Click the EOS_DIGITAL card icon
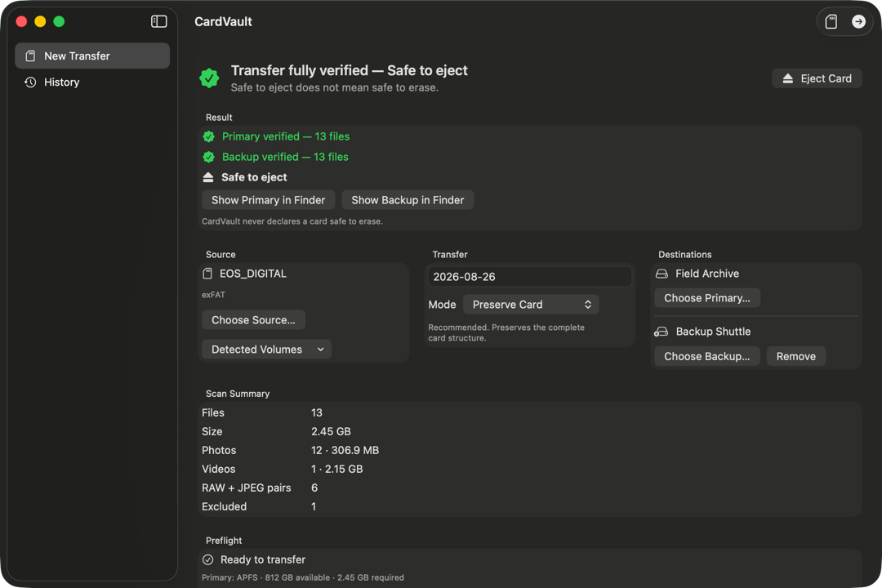The width and height of the screenshot is (882, 588). tap(207, 274)
